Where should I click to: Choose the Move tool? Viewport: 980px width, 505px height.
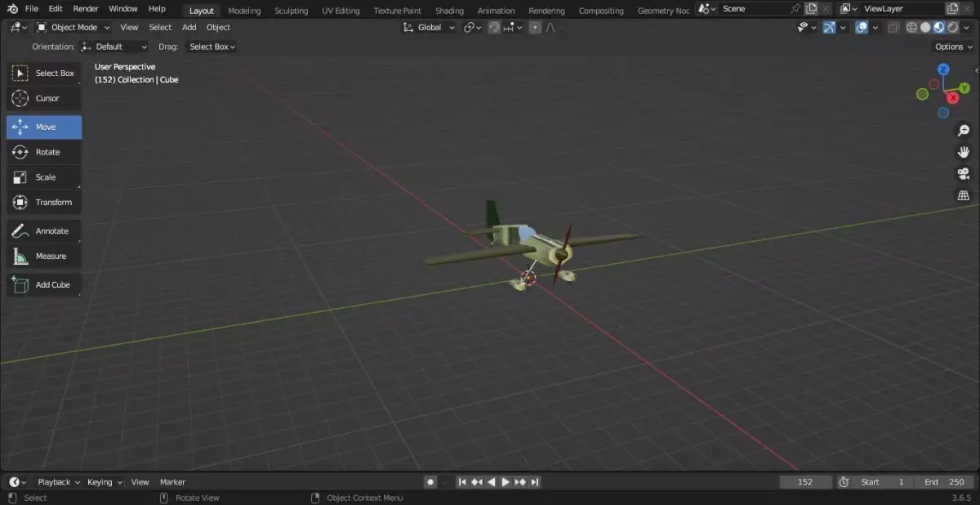[x=44, y=127]
